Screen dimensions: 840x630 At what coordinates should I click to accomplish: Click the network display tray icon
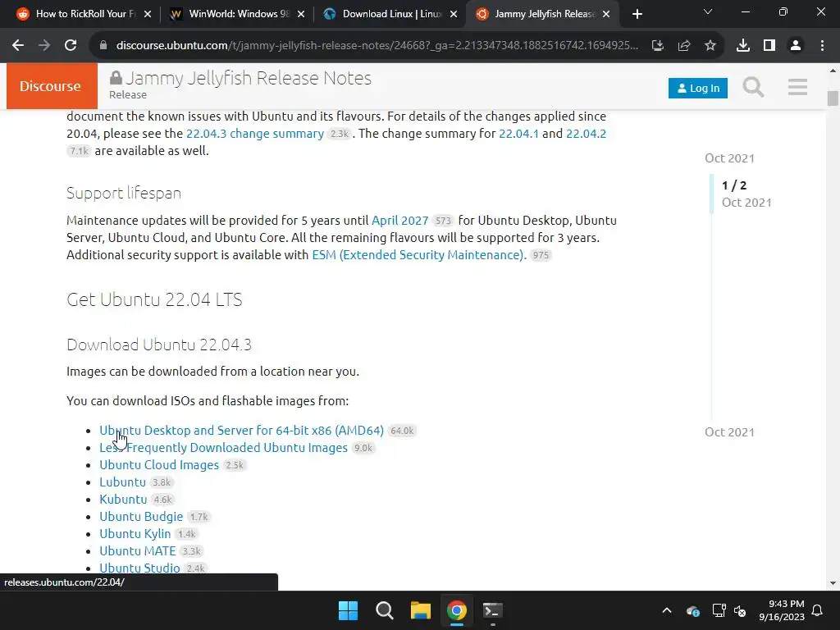point(719,610)
